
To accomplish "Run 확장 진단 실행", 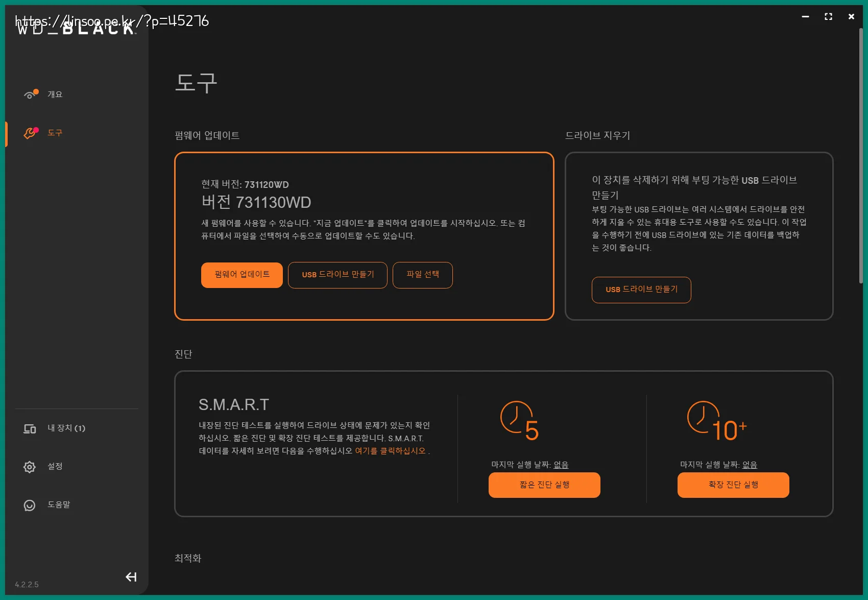I will tap(733, 485).
